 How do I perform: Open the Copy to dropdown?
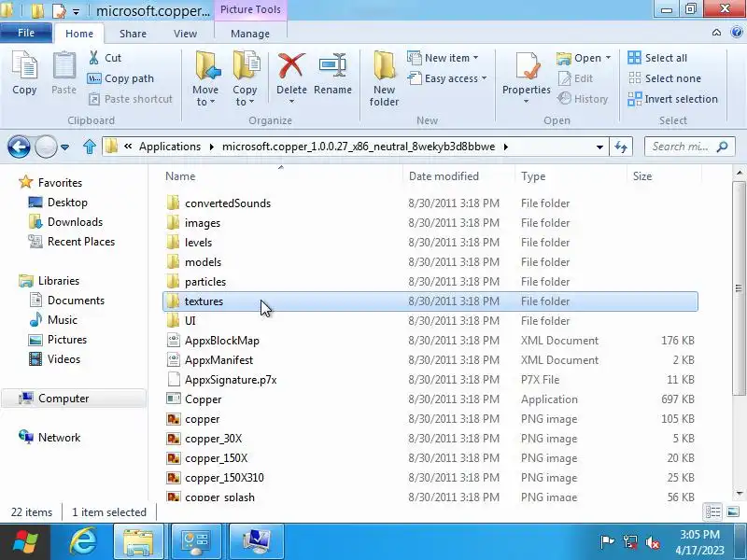tap(245, 79)
